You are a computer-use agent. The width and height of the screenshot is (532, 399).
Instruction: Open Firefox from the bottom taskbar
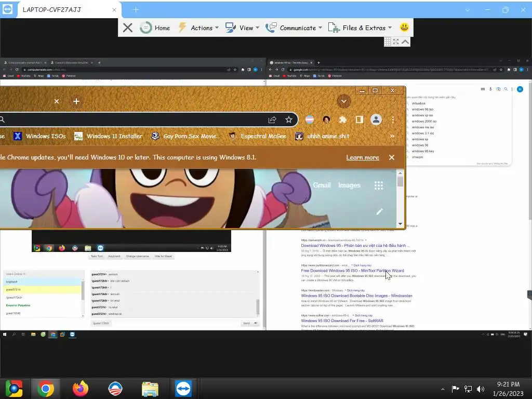[81, 389]
